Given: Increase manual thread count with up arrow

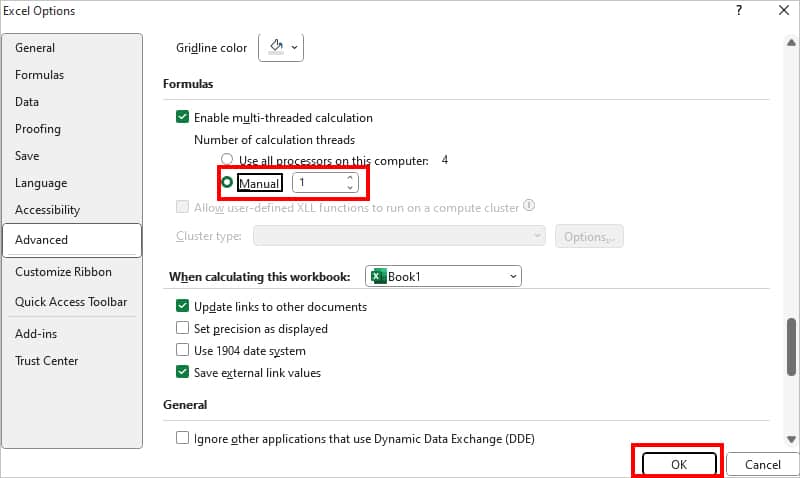Looking at the screenshot, I should pos(349,178).
